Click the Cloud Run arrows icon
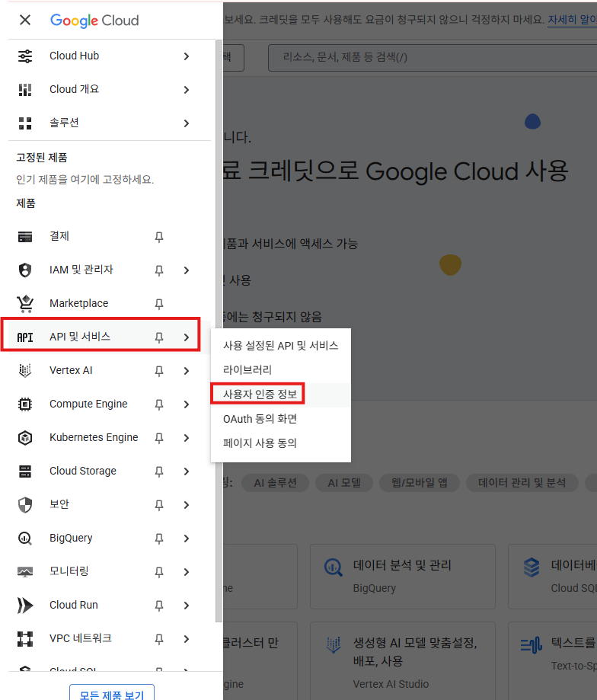The image size is (597, 700). [25, 606]
